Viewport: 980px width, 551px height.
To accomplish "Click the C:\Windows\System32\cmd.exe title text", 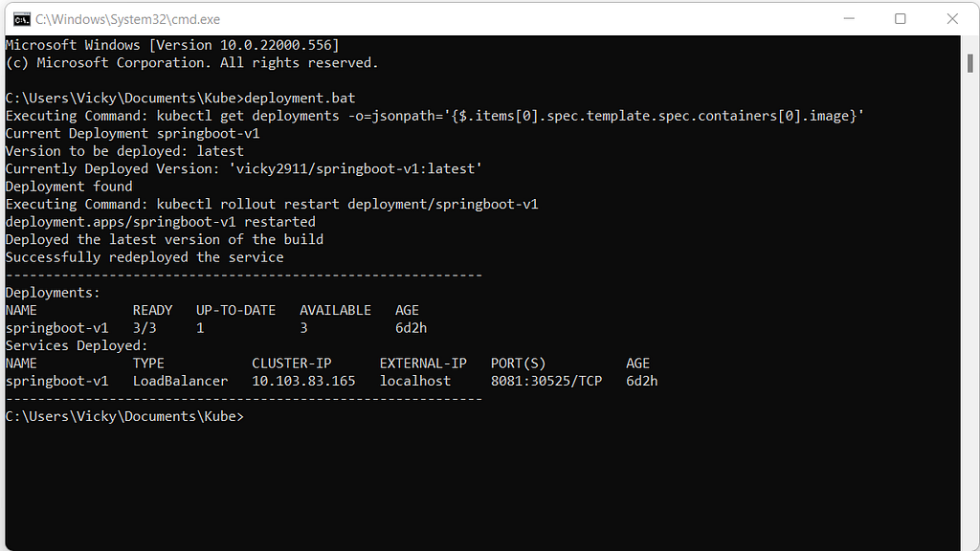I will coord(127,19).
